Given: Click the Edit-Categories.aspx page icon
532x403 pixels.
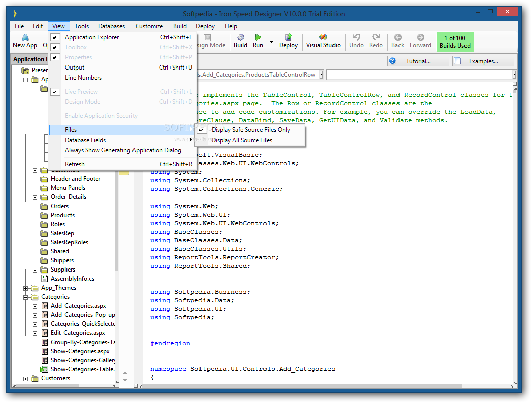Looking at the screenshot, I should pyautogui.click(x=44, y=333).
